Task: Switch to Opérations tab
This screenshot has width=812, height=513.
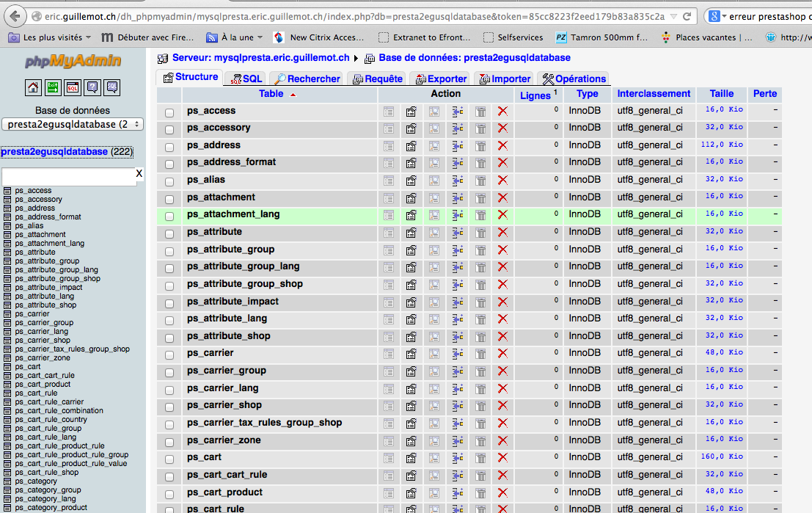Action: click(x=574, y=79)
